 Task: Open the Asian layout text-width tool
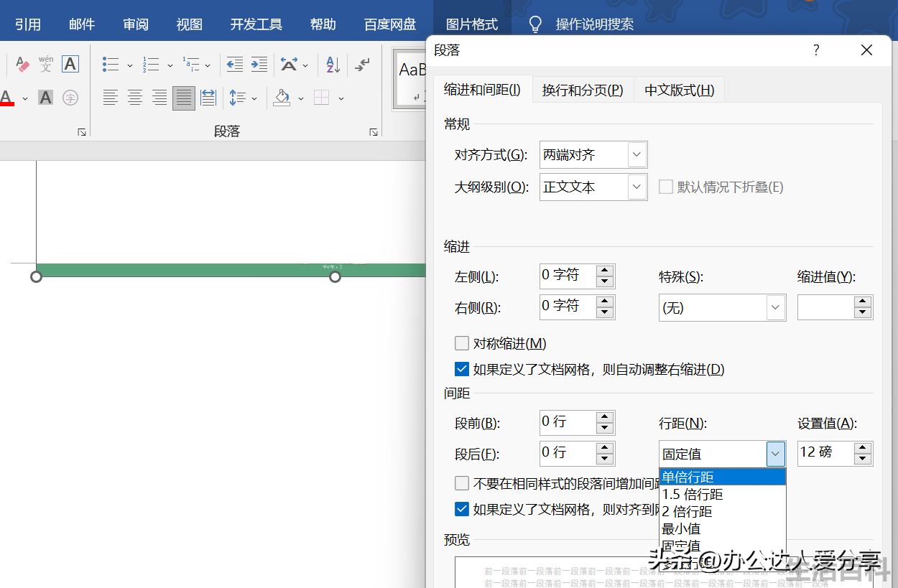tap(289, 65)
